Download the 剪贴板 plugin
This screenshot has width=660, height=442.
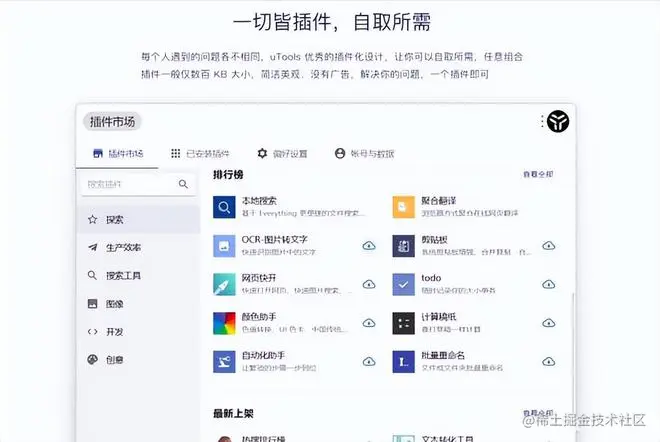(x=548, y=245)
